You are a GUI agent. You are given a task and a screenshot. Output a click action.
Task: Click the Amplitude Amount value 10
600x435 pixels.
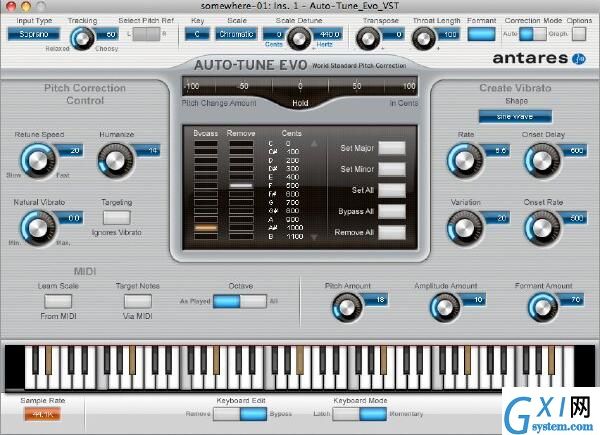[x=473, y=300]
